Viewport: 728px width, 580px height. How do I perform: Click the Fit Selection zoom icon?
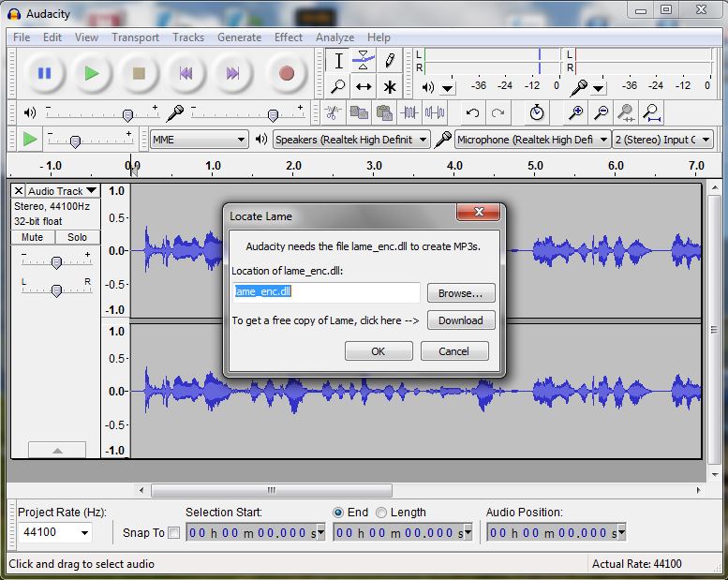(x=626, y=112)
